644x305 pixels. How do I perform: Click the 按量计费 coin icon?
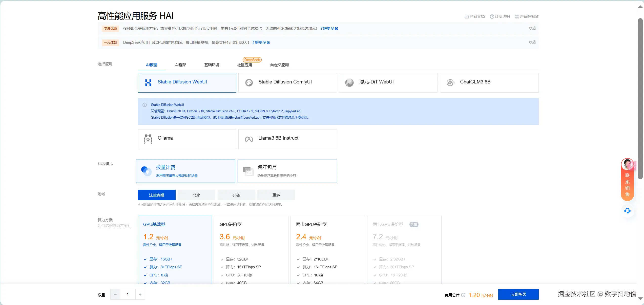pos(146,171)
